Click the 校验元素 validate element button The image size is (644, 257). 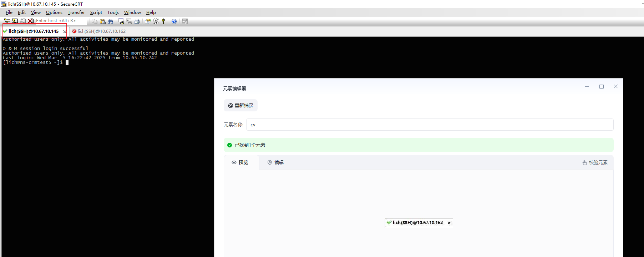click(595, 162)
